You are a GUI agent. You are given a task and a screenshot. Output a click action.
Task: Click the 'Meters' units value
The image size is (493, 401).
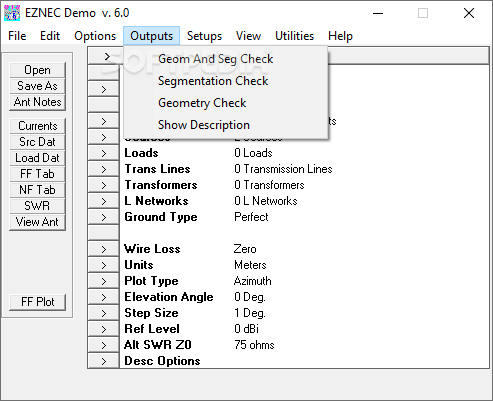250,265
